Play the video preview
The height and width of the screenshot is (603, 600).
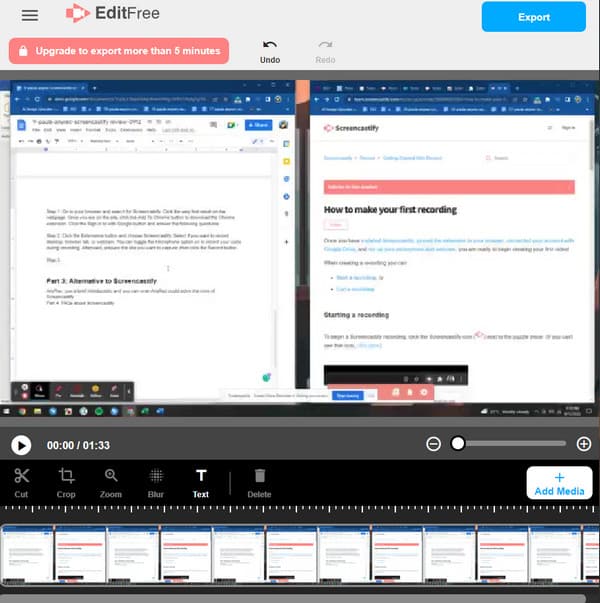pyautogui.click(x=21, y=445)
